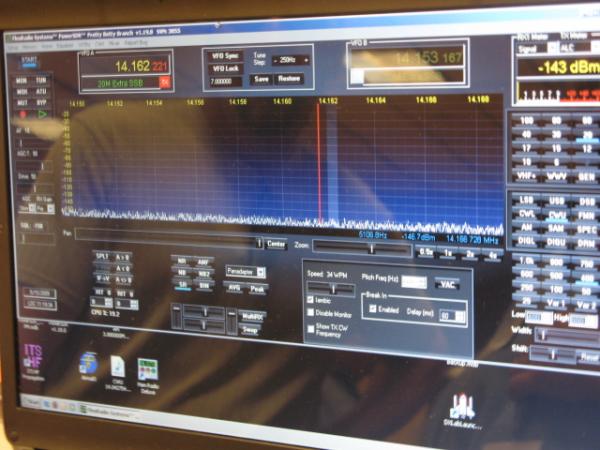Open the Ham Radio Deluxe desktop shortcut
This screenshot has width=600, height=450.
tap(148, 370)
